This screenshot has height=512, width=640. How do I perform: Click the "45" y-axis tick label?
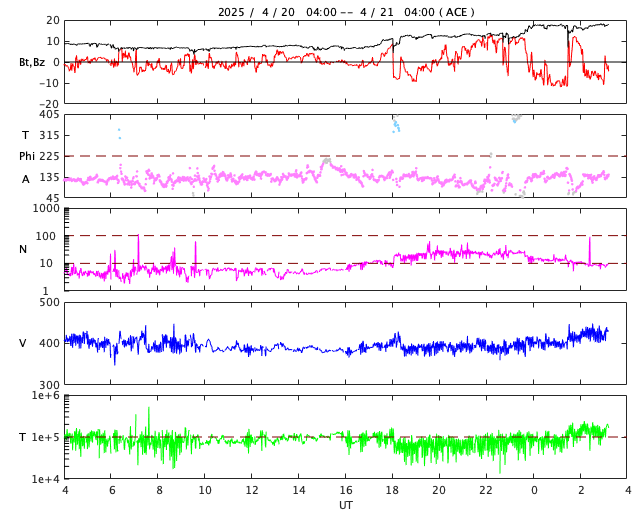53,198
